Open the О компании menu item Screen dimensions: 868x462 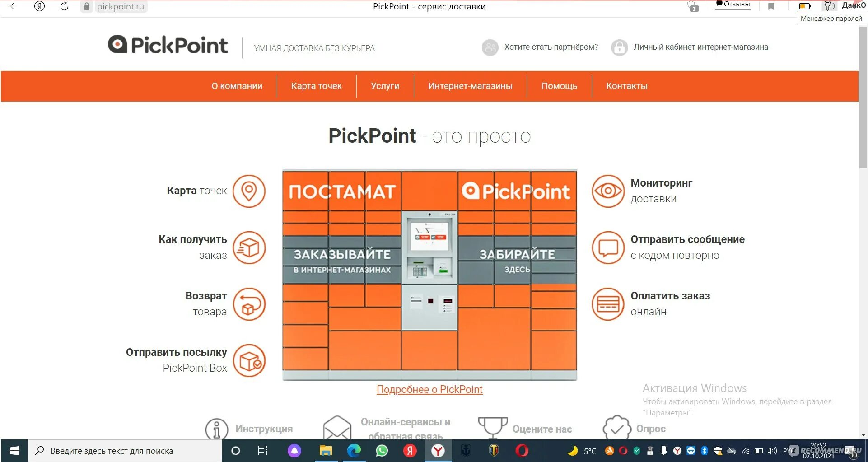237,86
